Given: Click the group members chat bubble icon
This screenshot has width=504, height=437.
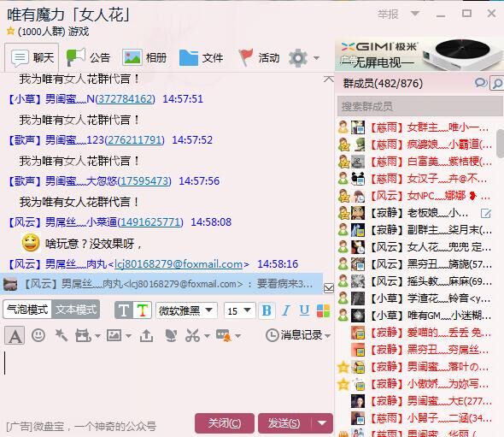Looking at the screenshot, I should coord(481,83).
